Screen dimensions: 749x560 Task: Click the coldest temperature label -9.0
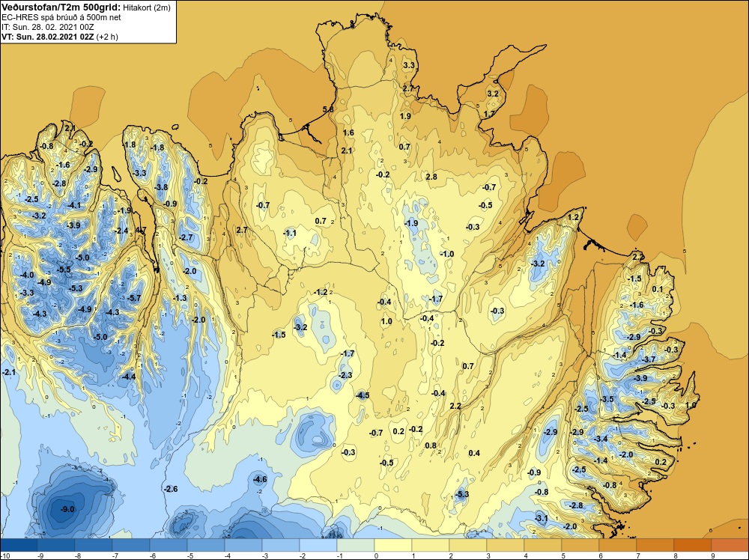[68, 509]
